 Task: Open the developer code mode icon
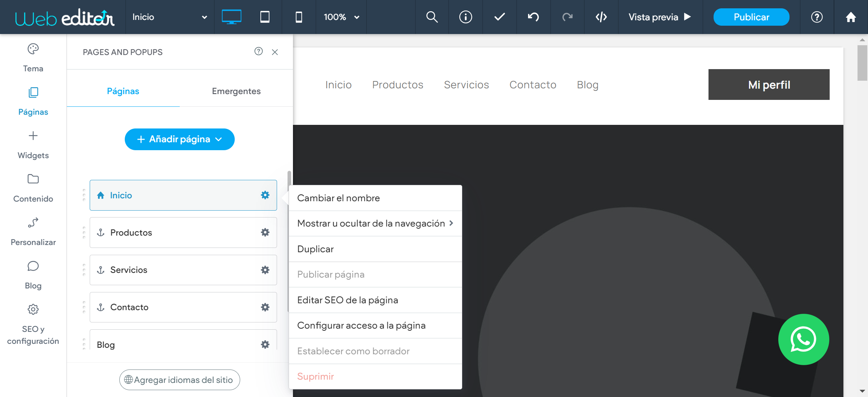pyautogui.click(x=601, y=17)
